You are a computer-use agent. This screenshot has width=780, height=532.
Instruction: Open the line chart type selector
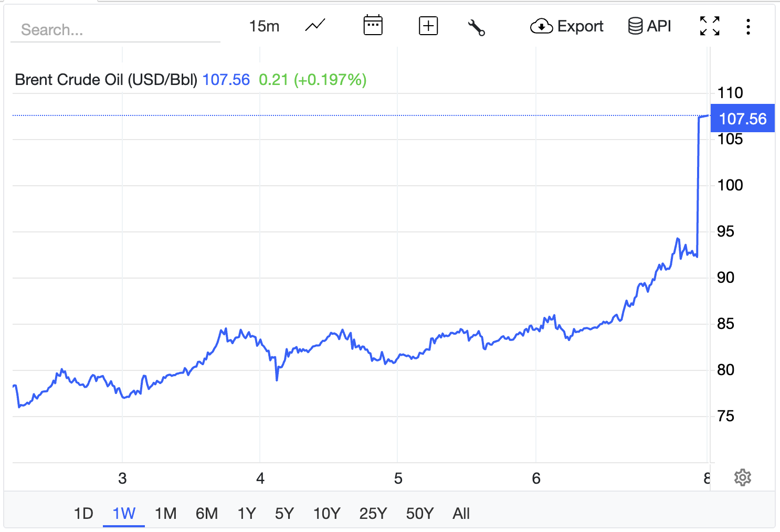315,26
